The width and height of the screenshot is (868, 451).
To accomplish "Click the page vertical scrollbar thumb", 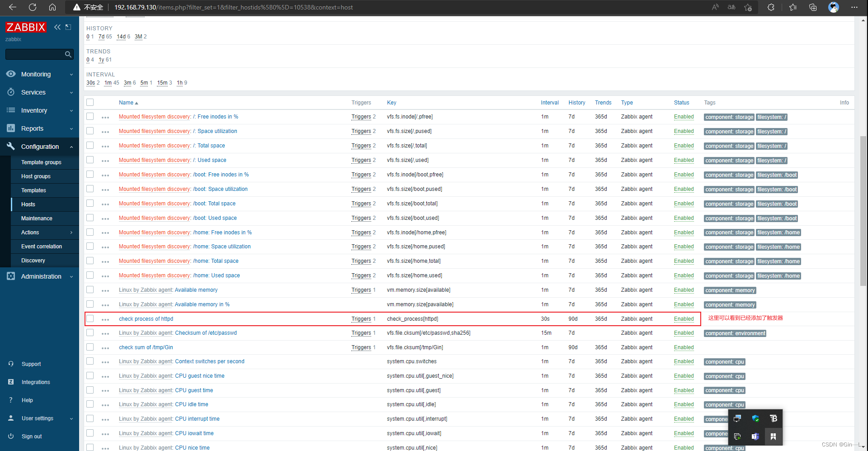I will point(863,210).
